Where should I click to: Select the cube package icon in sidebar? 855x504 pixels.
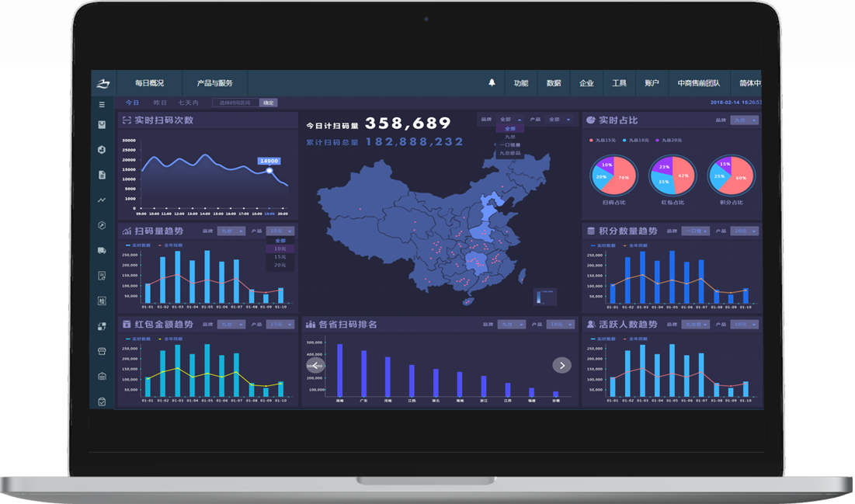(x=102, y=149)
